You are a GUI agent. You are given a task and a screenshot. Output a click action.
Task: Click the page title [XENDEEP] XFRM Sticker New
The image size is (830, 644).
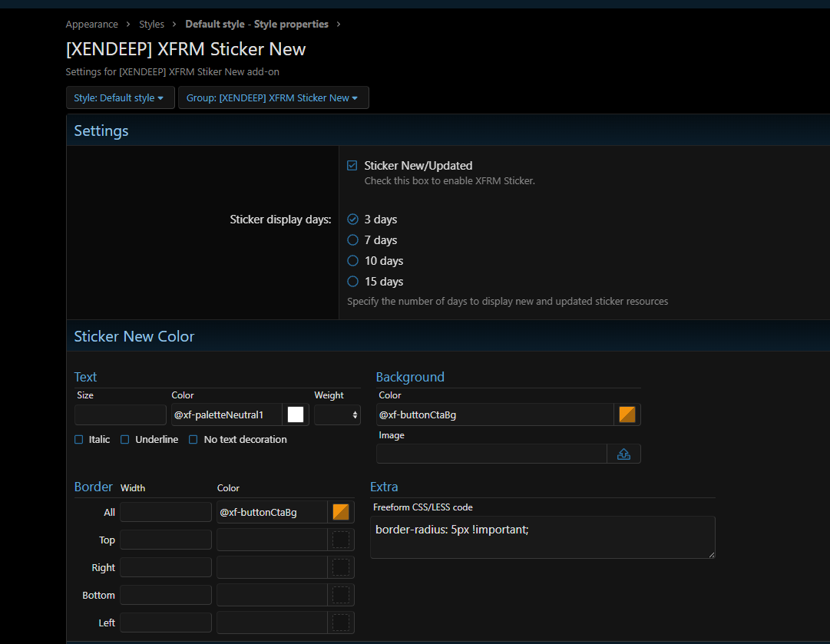[x=186, y=49]
